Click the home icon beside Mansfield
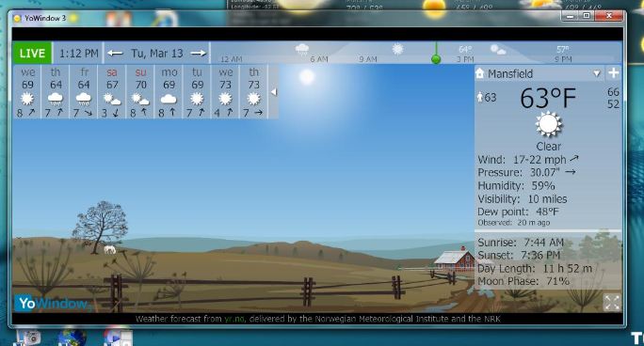Viewport: 644px width, 346px height. point(480,73)
